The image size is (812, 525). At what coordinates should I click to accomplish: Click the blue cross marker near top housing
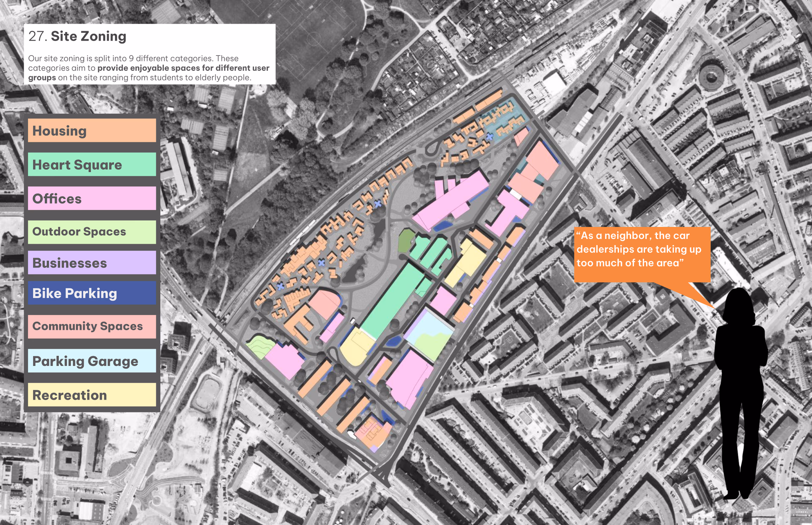point(490,137)
